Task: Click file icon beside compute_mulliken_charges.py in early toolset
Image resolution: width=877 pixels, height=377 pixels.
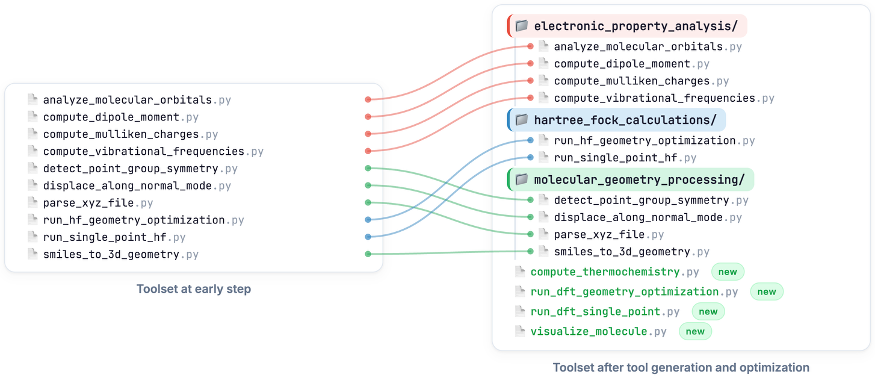Action: (32, 134)
